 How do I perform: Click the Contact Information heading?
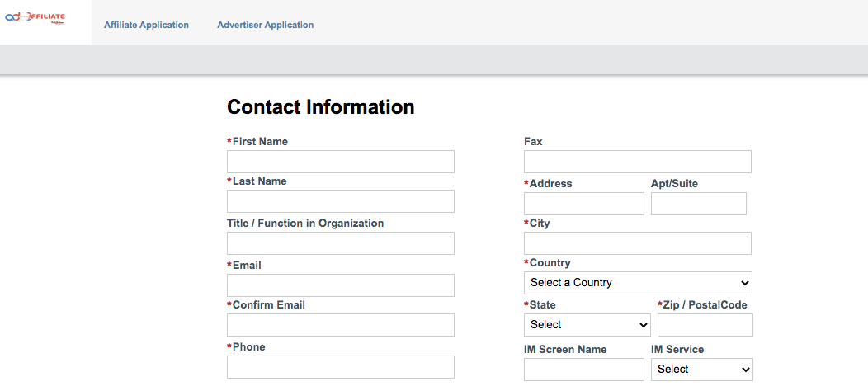coord(320,107)
